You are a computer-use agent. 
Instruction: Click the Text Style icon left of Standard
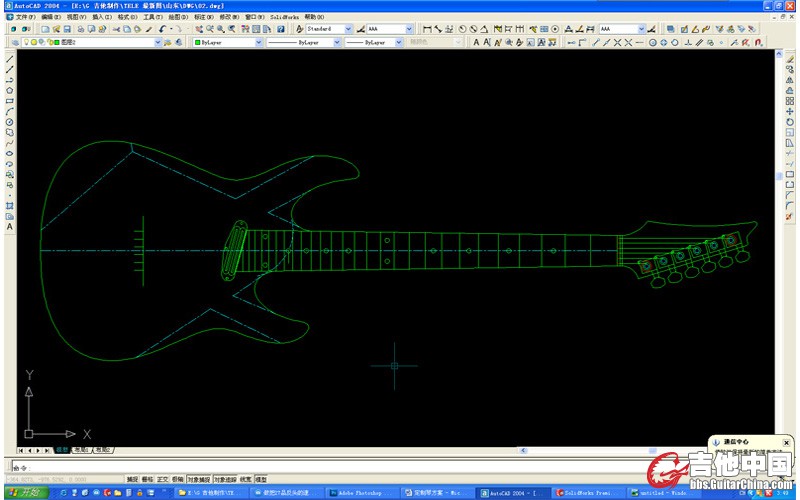coord(299,29)
